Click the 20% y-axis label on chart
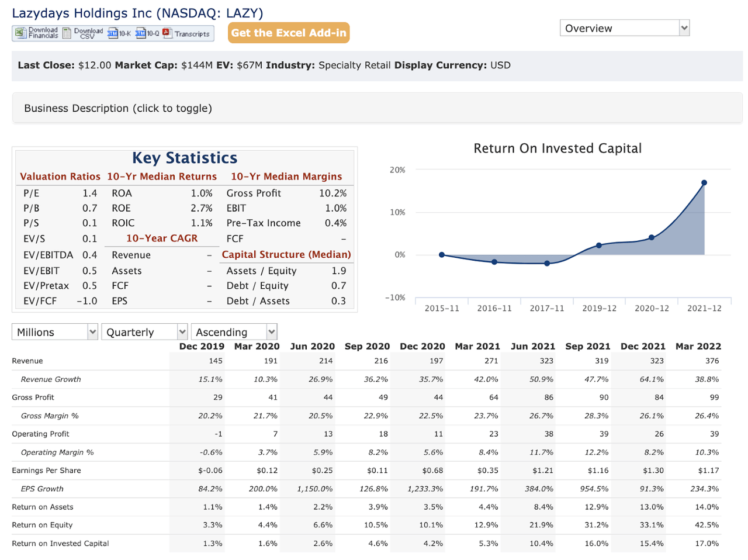Image resolution: width=748 pixels, height=560 pixels. pos(397,170)
